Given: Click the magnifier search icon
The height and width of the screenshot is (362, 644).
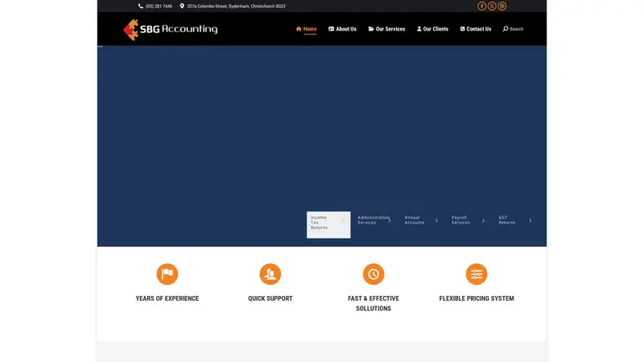Looking at the screenshot, I should 506,29.
